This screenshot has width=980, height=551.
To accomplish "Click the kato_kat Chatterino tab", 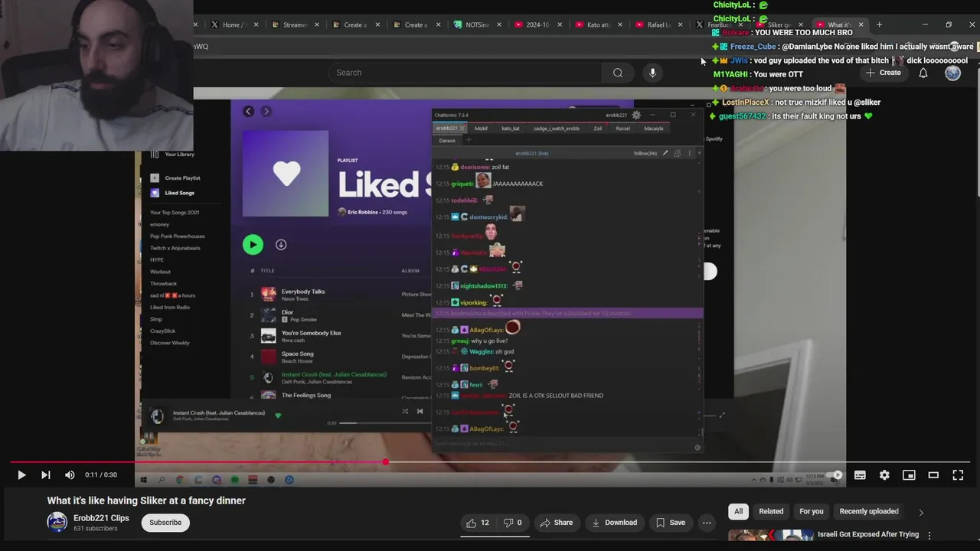I will coord(511,129).
